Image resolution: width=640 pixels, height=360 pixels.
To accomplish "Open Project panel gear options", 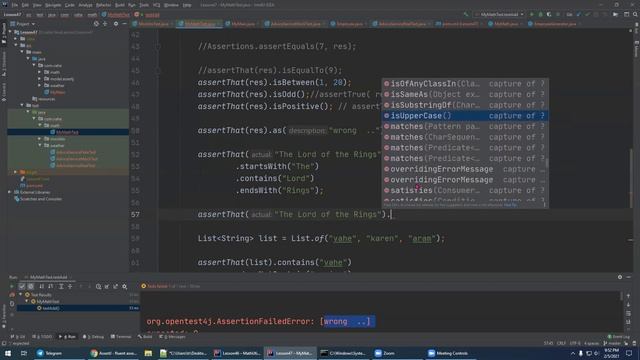I will 116,24.
